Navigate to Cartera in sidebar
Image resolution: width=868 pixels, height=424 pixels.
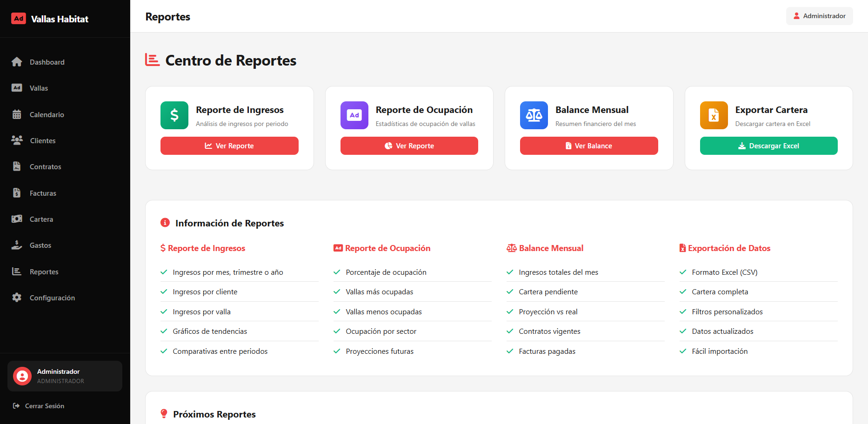[x=41, y=219]
